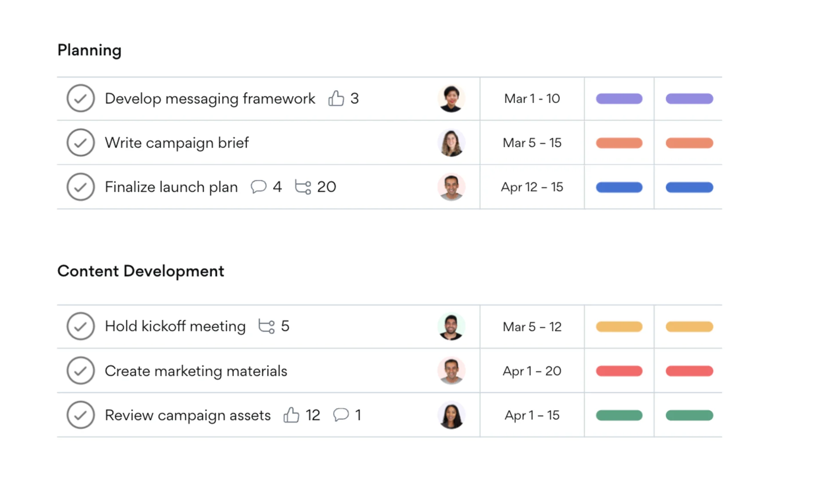This screenshot has height=504, width=825.
Task: Click the assignee avatar on Write campaign brief
Action: pos(452,143)
